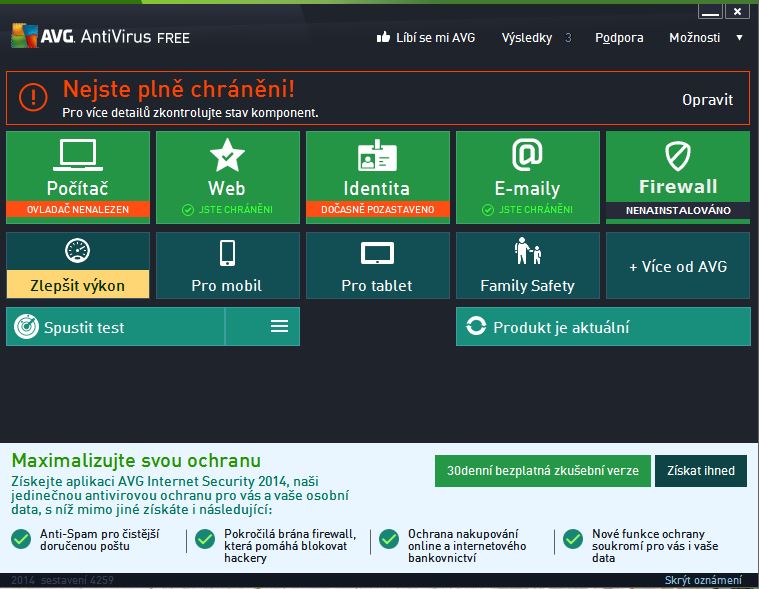Viewport: 759px width, 589px height.
Task: Click Opravit to fix protection
Action: pos(707,100)
